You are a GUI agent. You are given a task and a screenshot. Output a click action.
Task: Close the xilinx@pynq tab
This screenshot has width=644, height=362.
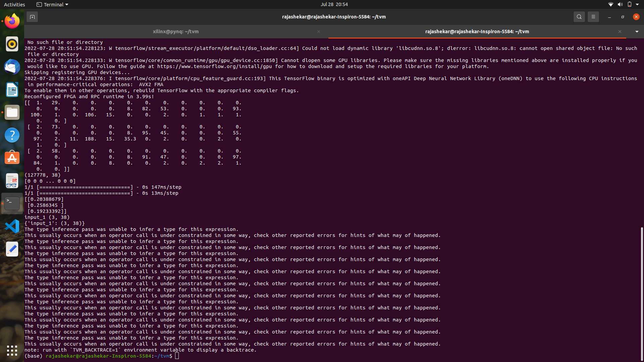(318, 32)
